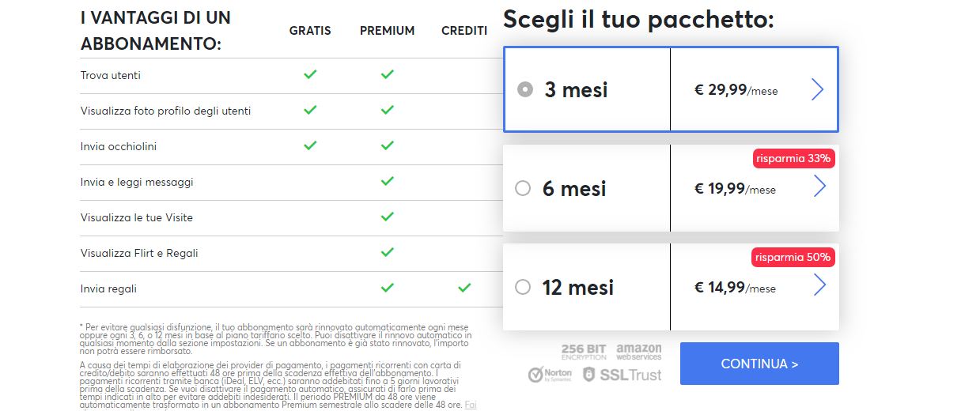This screenshot has height=411, width=980.
Task: Select the 3 mesi radio button
Action: (x=524, y=89)
